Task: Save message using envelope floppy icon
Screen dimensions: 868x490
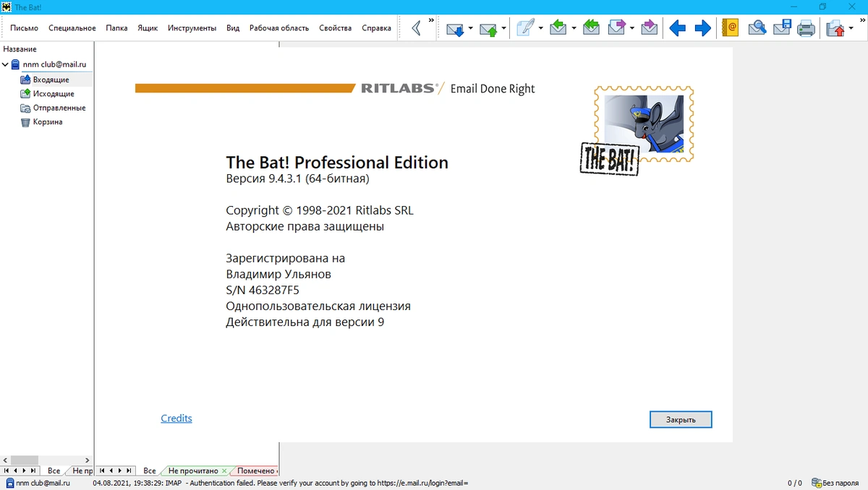Action: tap(782, 29)
